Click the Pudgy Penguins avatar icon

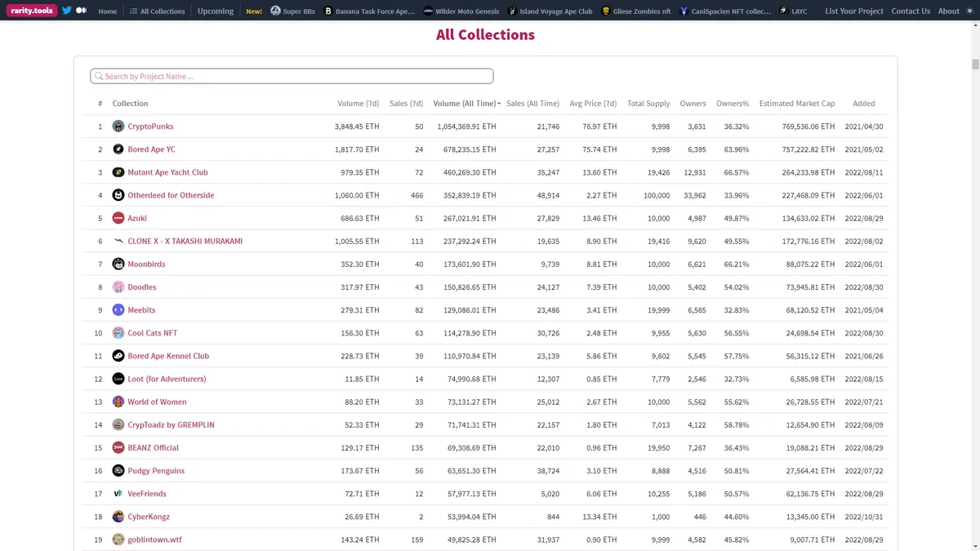coord(118,470)
